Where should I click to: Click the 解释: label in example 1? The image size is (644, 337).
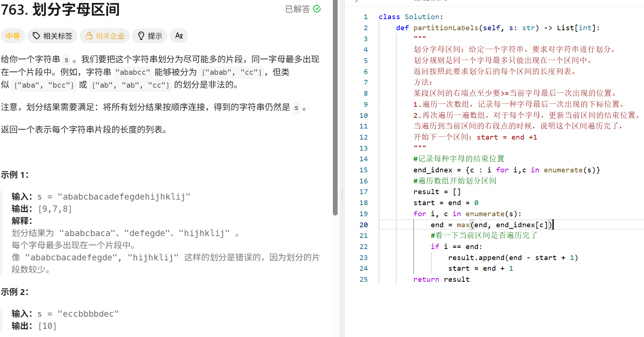[x=22, y=221]
